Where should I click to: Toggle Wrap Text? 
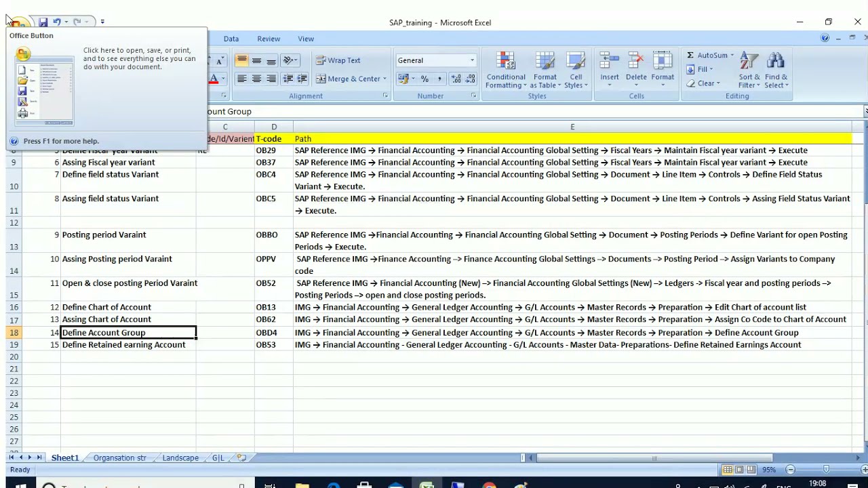338,60
